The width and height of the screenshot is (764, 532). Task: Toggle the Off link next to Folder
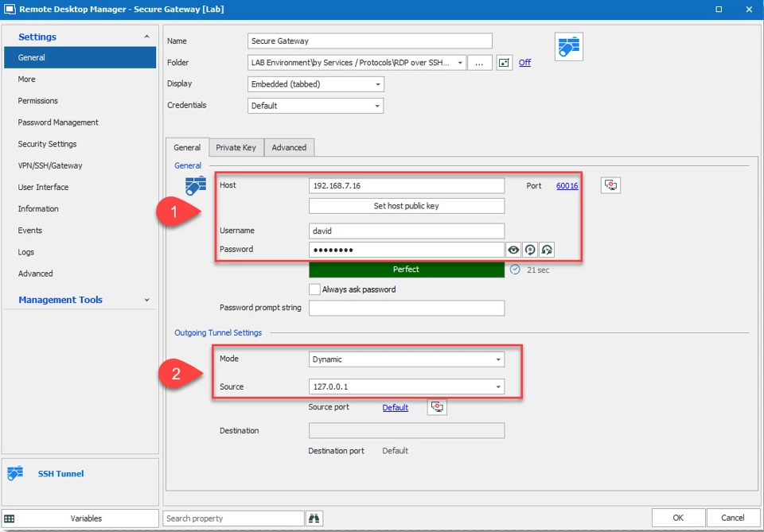(x=524, y=63)
